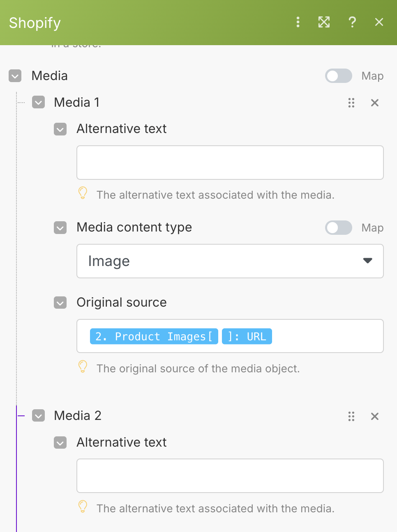397x532 pixels.
Task: Expand the Shopify panel to fullscreen
Action: pyautogui.click(x=324, y=22)
